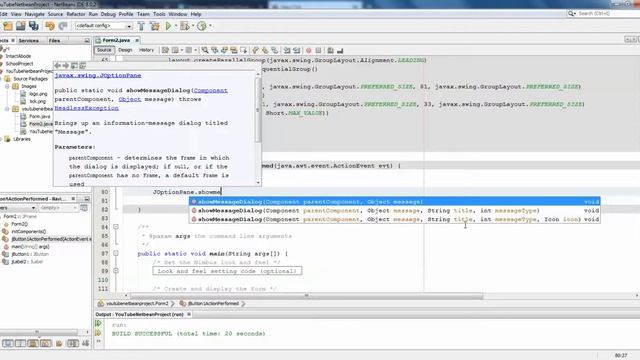Viewport: 640px width, 360px height.
Task: Click the Build Project hammer icon
Action: tap(141, 26)
